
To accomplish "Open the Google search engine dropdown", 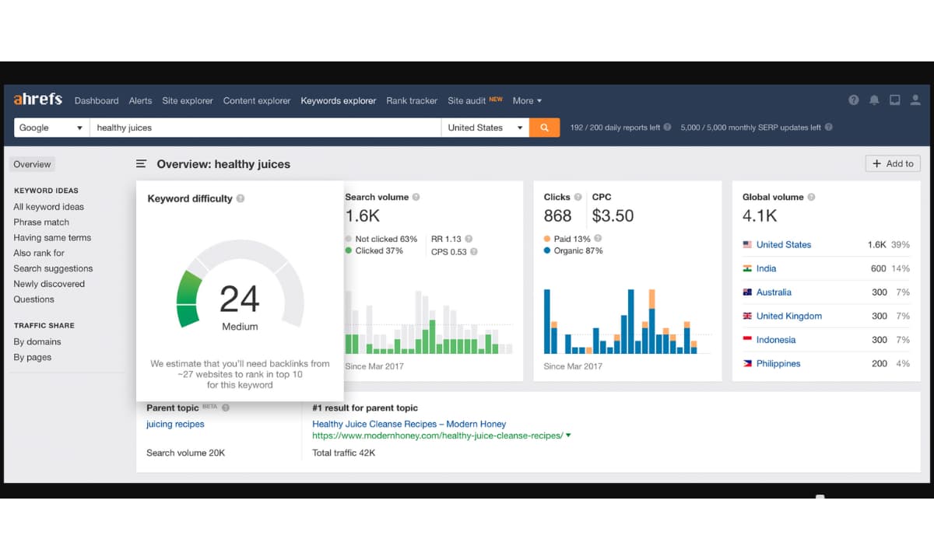I will point(51,128).
